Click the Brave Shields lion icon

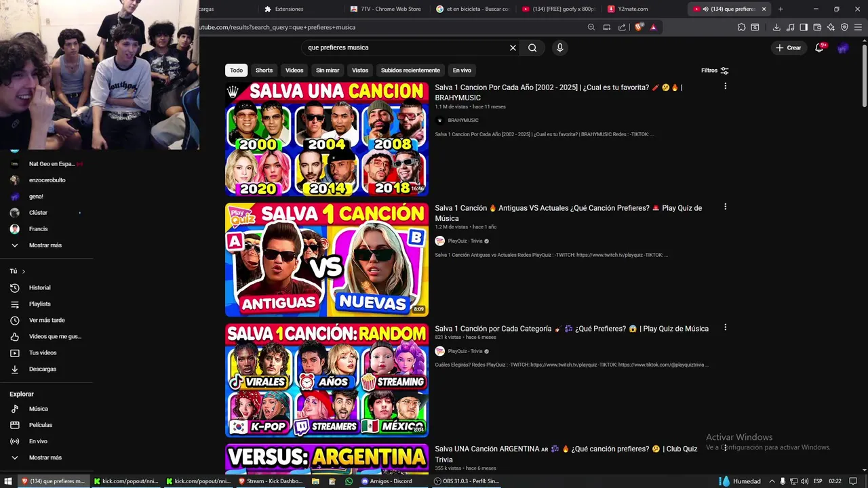coord(638,27)
